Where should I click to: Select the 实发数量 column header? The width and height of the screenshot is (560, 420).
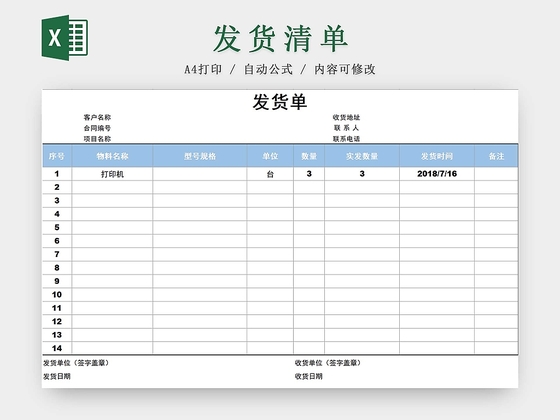tap(362, 156)
